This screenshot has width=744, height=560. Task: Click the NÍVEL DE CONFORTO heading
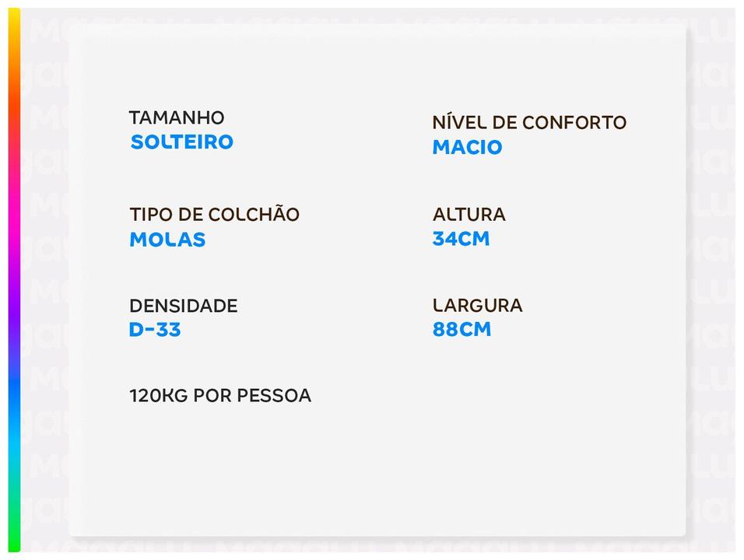point(528,123)
